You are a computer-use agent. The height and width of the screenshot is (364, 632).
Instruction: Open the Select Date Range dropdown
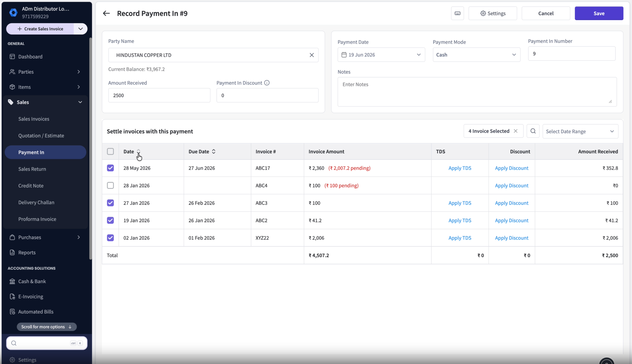tap(580, 131)
